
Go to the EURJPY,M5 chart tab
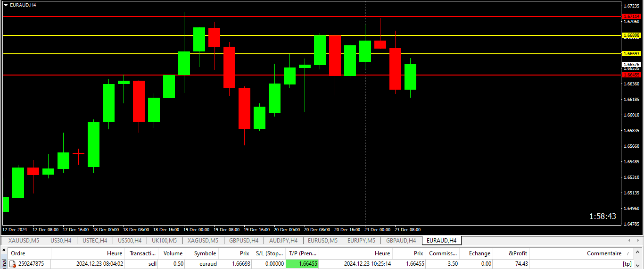361,241
